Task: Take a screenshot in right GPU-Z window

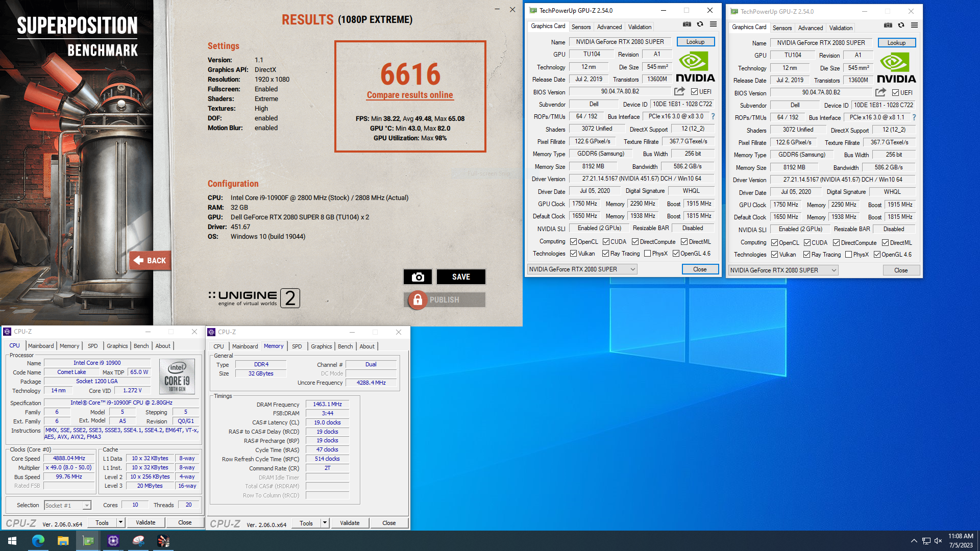Action: point(888,26)
